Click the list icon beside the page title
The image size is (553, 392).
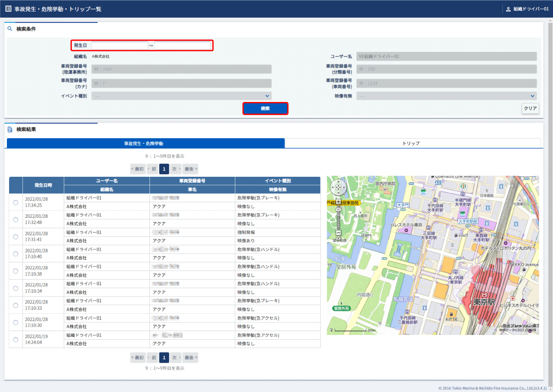tap(8, 9)
